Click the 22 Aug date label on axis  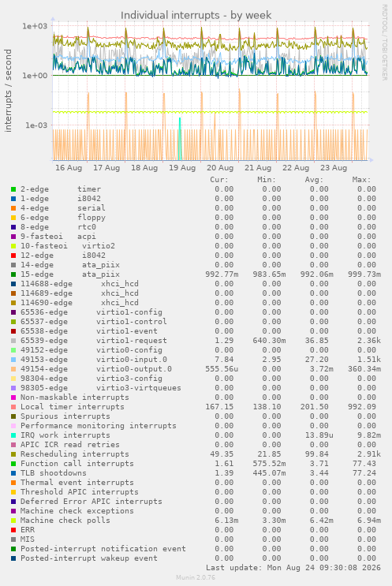tap(296, 168)
